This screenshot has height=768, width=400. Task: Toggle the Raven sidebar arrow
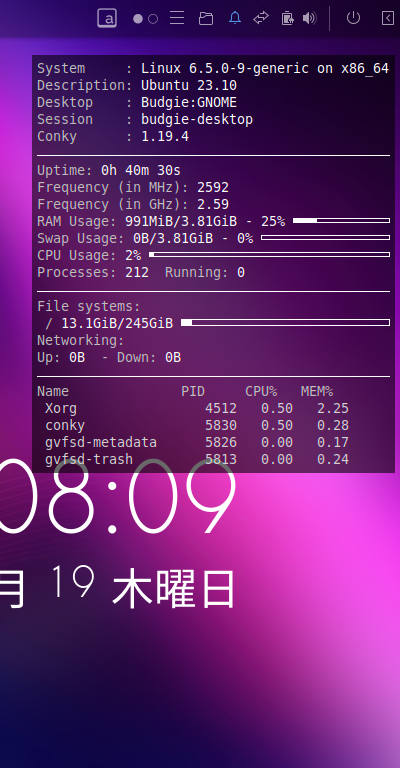(388, 19)
